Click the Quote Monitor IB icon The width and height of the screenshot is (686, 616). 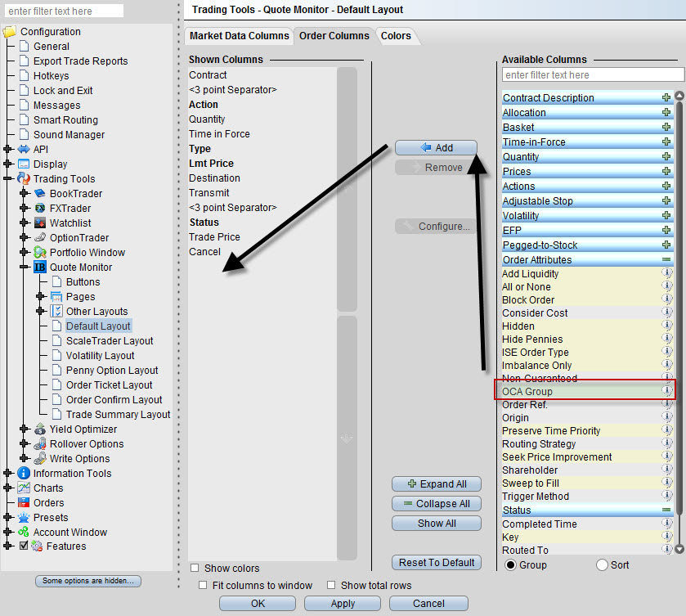point(40,267)
